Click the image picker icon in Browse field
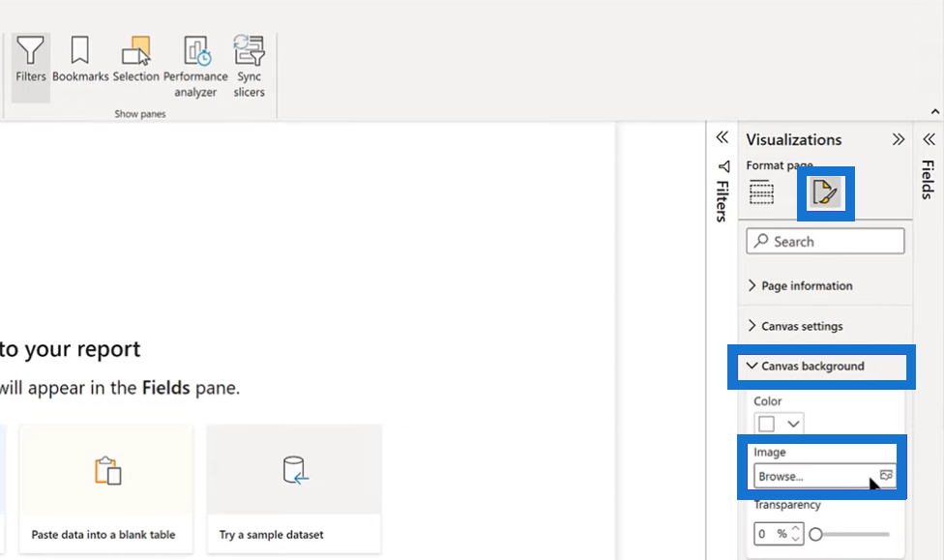This screenshot has height=560, width=944. pyautogui.click(x=886, y=476)
